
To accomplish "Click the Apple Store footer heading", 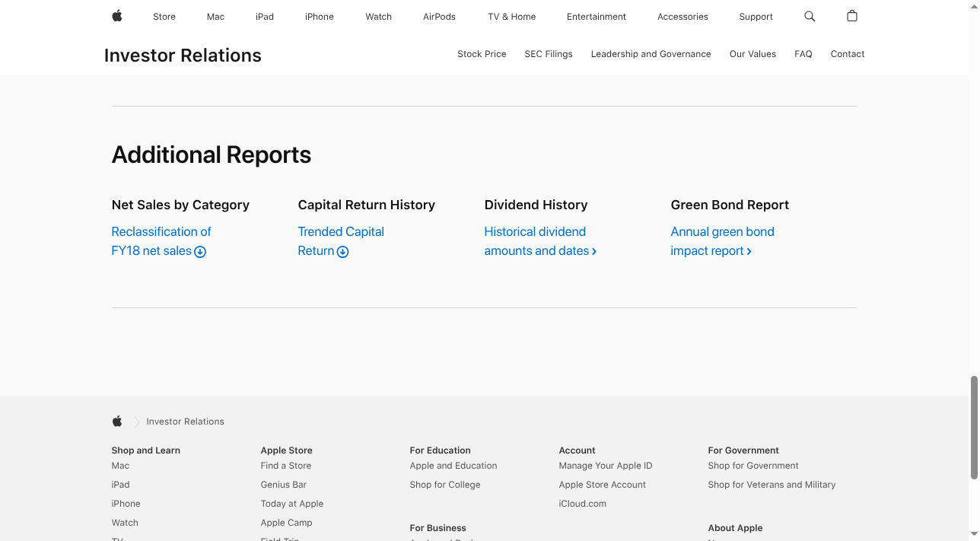I will coord(286,450).
